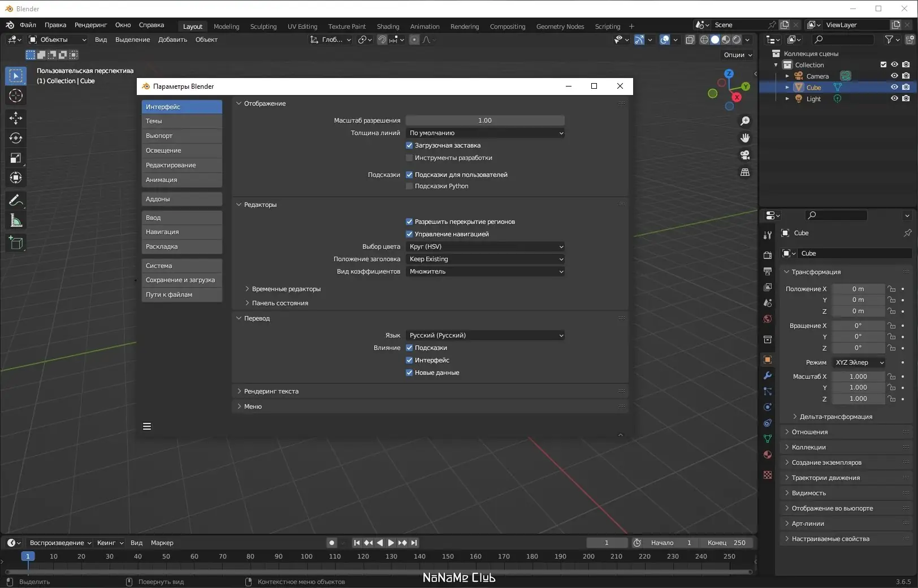Hide the Cube using its eye icon
Viewport: 918px width, 588px height.
pyautogui.click(x=894, y=87)
